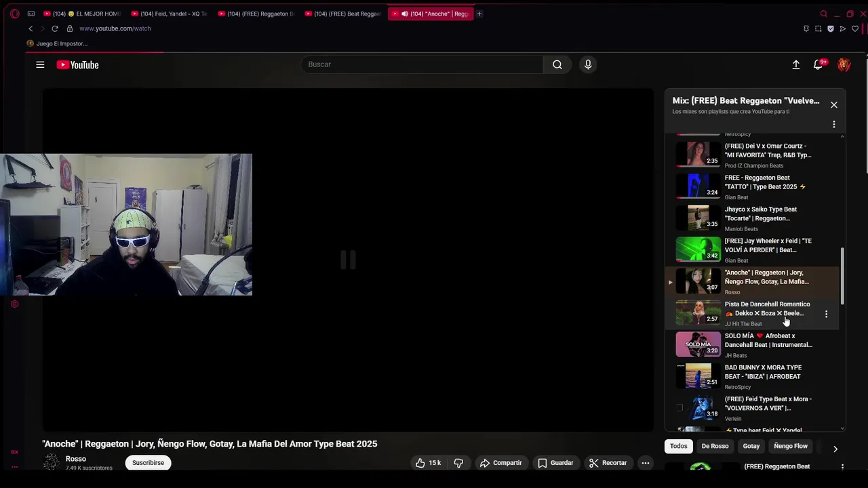Open the Rosso channel name link
868x488 pixels.
[76, 459]
